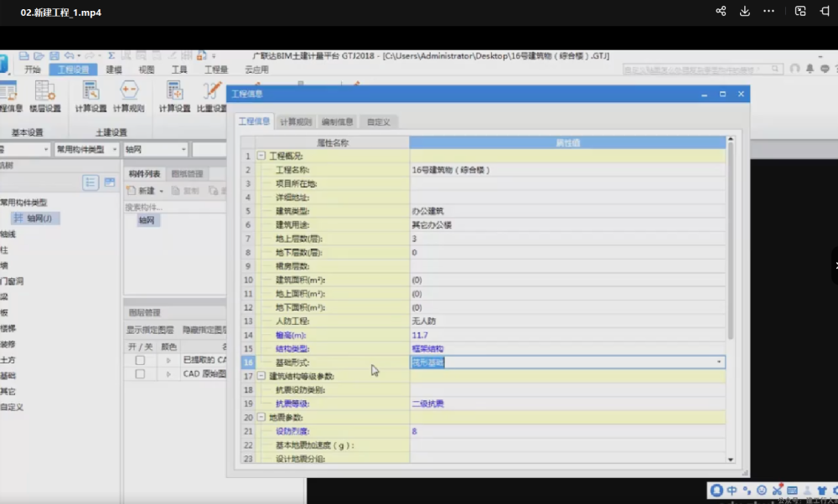Viewport: 838px width, 504px height.
Task: Click the Σ summary calculation icon
Action: pos(111,55)
